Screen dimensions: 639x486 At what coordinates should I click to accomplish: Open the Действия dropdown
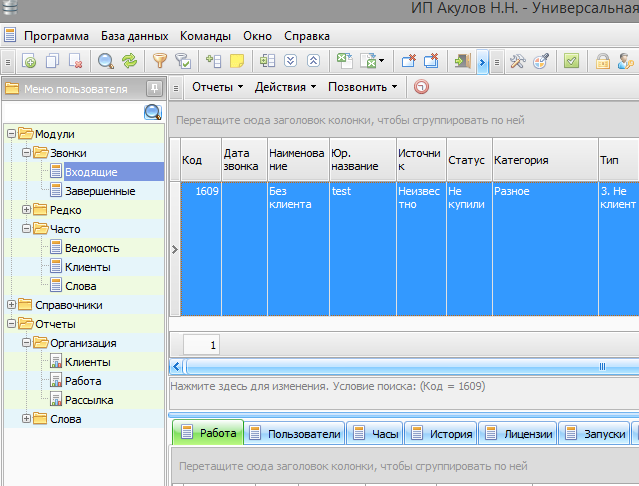tap(285, 87)
